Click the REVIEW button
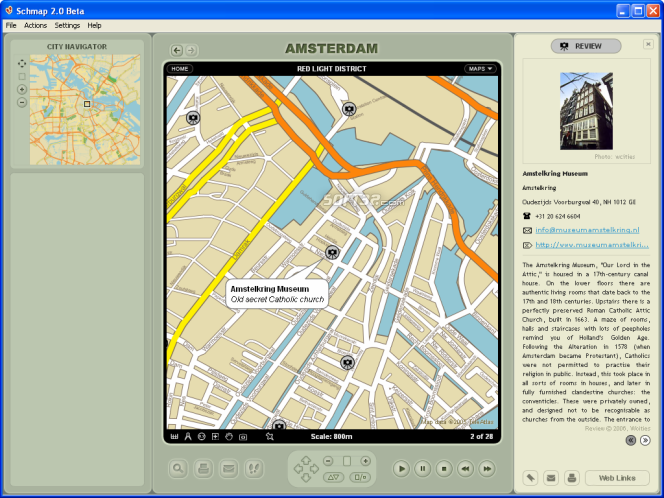Screen dimensions: 664x498 (586, 46)
